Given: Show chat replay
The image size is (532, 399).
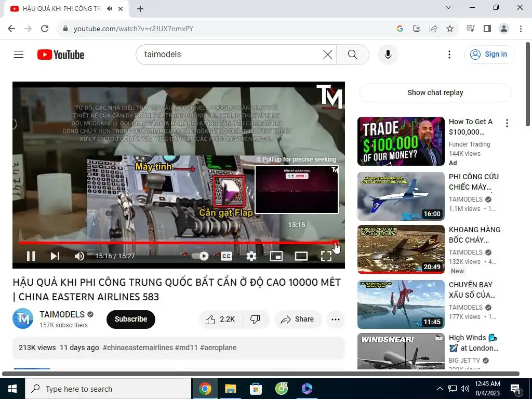Looking at the screenshot, I should click(435, 92).
